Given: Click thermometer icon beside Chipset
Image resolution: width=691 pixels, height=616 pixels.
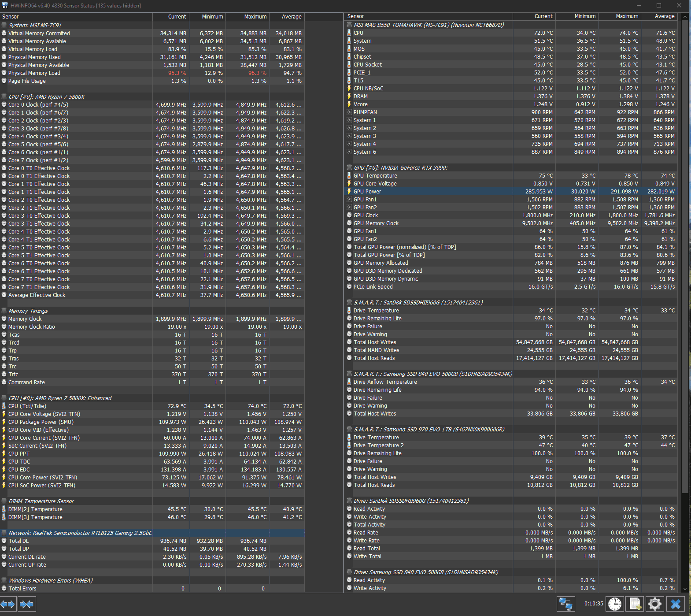Looking at the screenshot, I should click(x=349, y=56).
